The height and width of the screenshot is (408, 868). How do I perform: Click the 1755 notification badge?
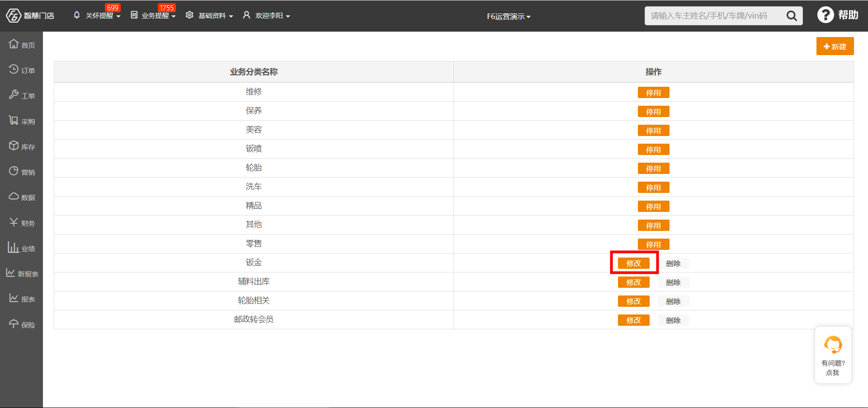(167, 8)
